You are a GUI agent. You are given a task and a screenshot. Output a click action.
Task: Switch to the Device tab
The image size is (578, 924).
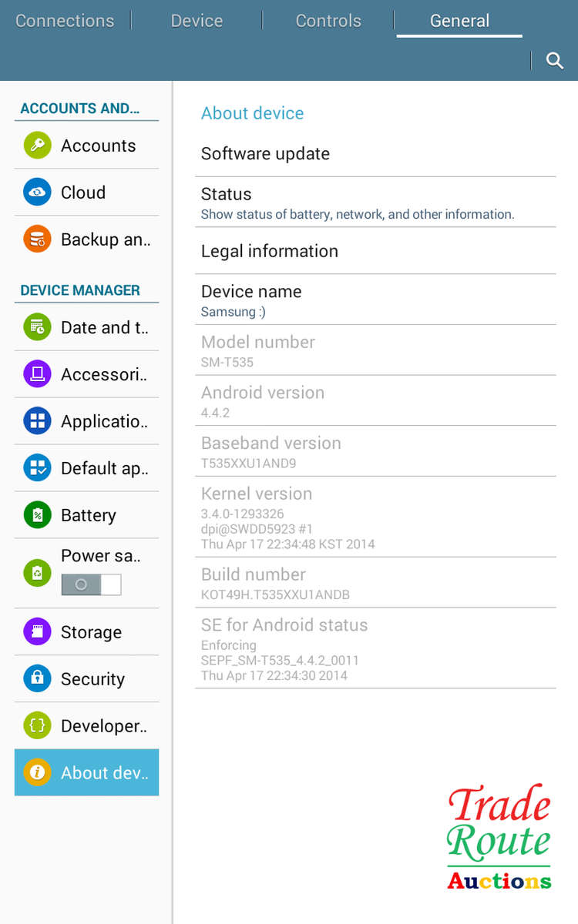(196, 21)
